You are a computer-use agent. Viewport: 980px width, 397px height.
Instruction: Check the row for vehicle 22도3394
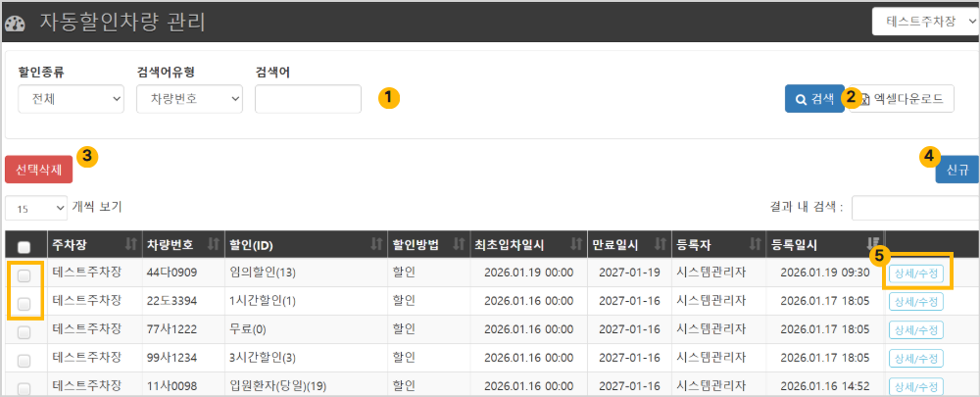[24, 303]
